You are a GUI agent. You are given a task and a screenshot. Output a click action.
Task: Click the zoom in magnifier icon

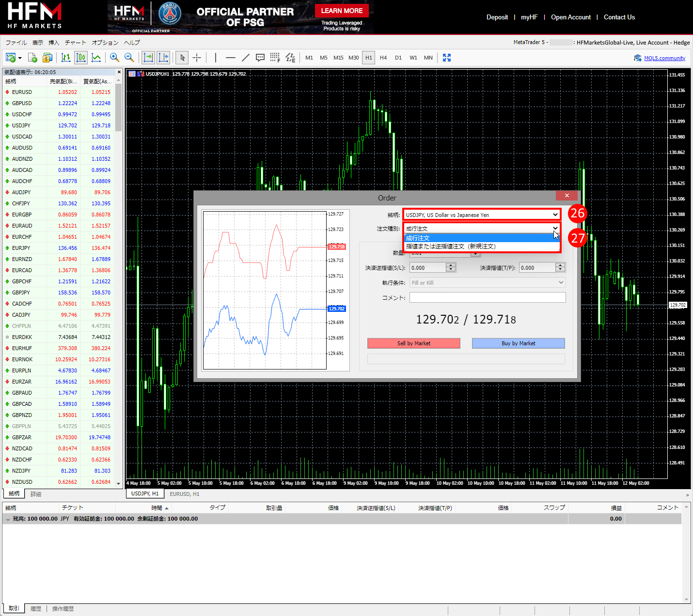[114, 58]
